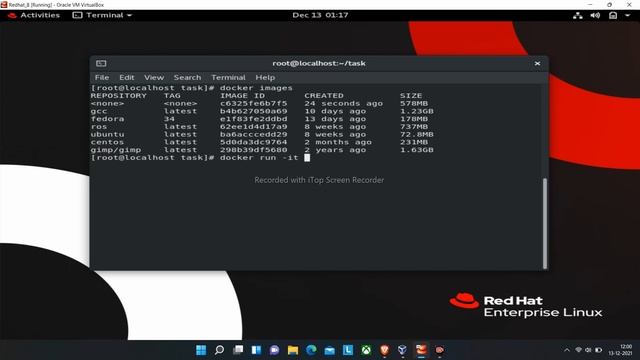The height and width of the screenshot is (360, 640).
Task: Open the Terminal app menu in top bar
Action: 102,15
